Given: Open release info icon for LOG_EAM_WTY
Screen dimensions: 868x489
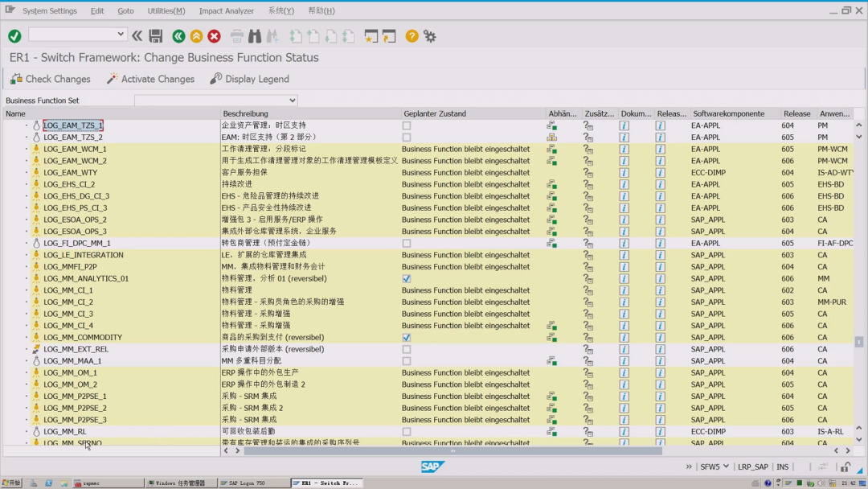Looking at the screenshot, I should [660, 173].
